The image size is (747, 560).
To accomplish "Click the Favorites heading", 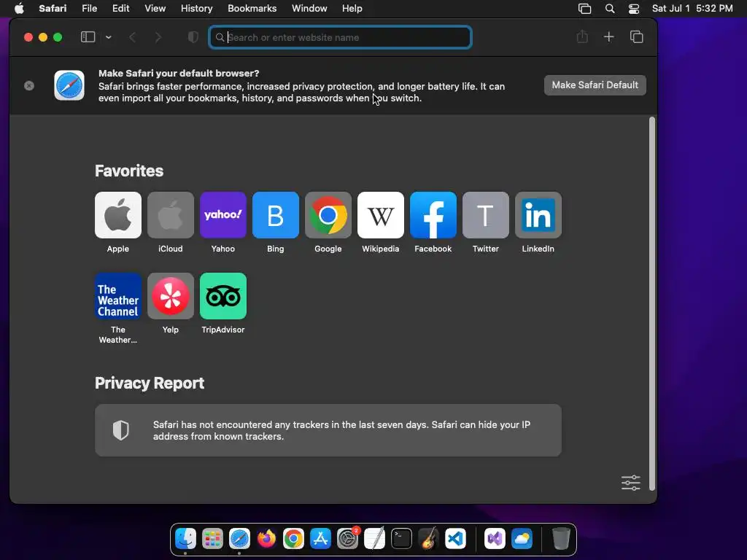I will pos(129,171).
